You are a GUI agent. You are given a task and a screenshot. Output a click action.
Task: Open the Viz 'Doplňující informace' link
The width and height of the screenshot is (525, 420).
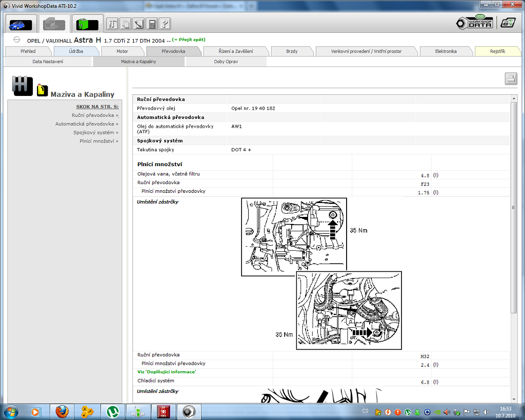point(166,371)
